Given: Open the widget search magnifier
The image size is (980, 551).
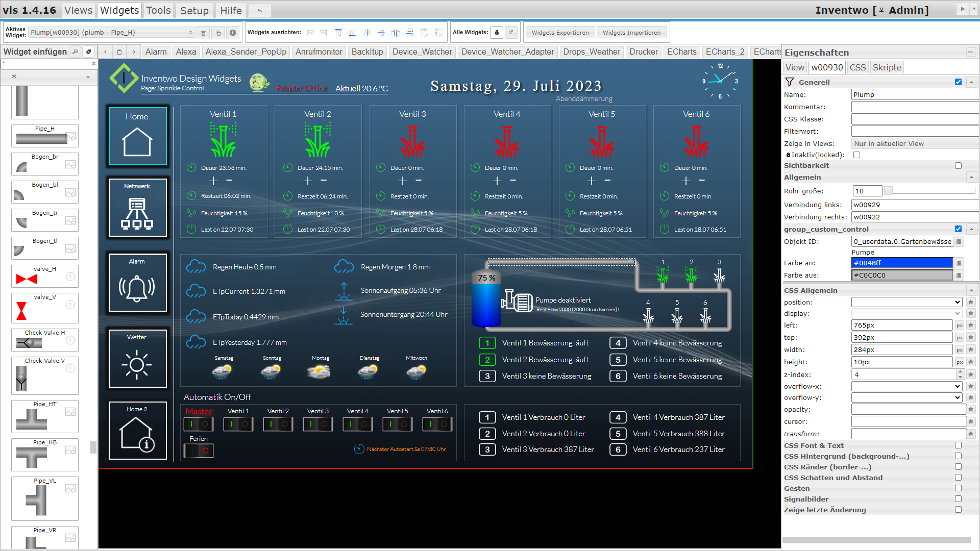Looking at the screenshot, I should 76,52.
